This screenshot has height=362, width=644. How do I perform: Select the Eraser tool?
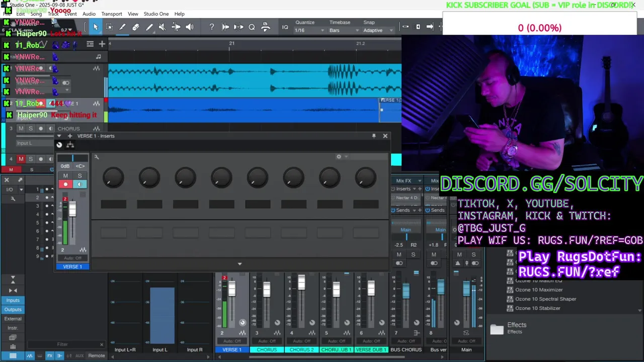tap(136, 27)
